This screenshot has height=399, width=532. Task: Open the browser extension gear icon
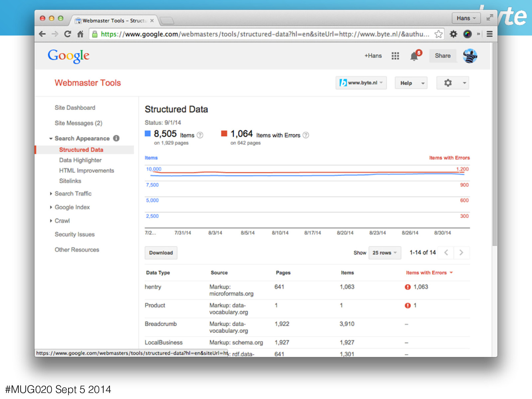pyautogui.click(x=454, y=34)
